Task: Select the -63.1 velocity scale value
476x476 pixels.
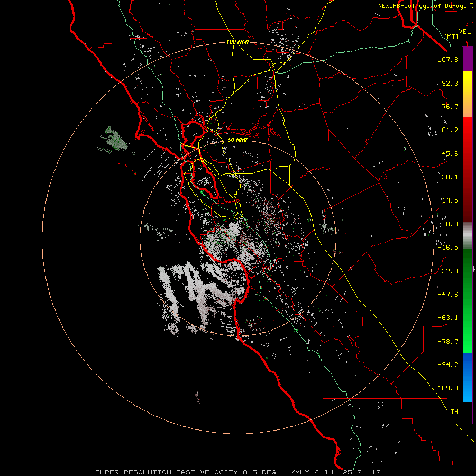Action: point(448,318)
